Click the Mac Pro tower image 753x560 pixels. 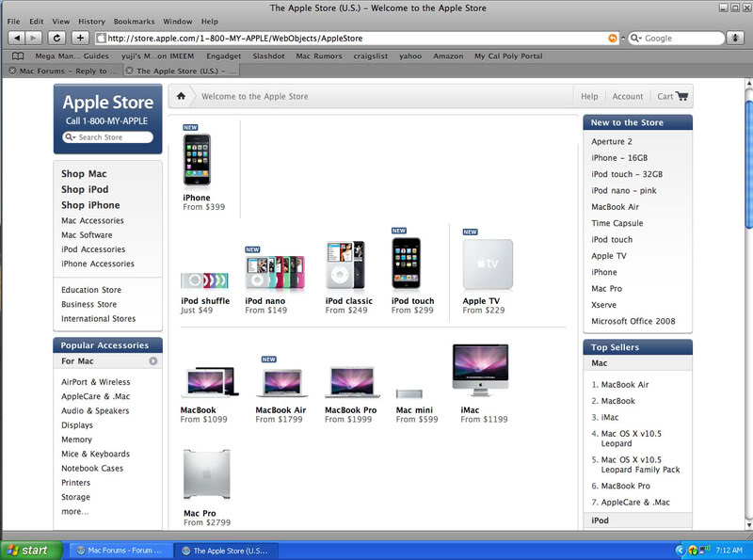pyautogui.click(x=207, y=474)
